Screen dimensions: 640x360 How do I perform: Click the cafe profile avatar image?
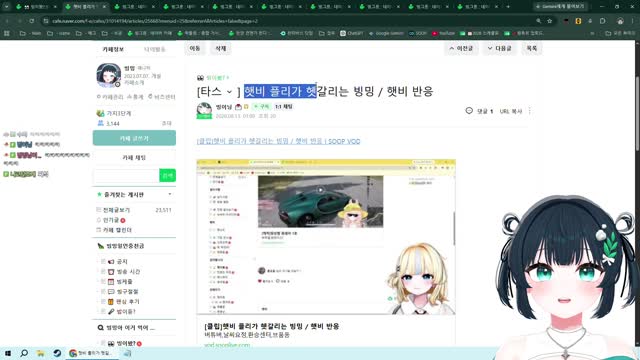point(109,76)
